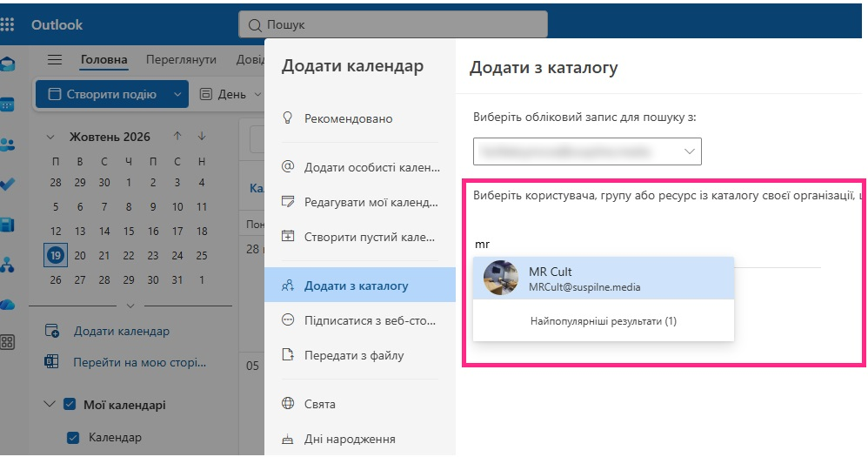Switch to the Переглянути tab
The width and height of the screenshot is (868, 457).
pyautogui.click(x=181, y=59)
